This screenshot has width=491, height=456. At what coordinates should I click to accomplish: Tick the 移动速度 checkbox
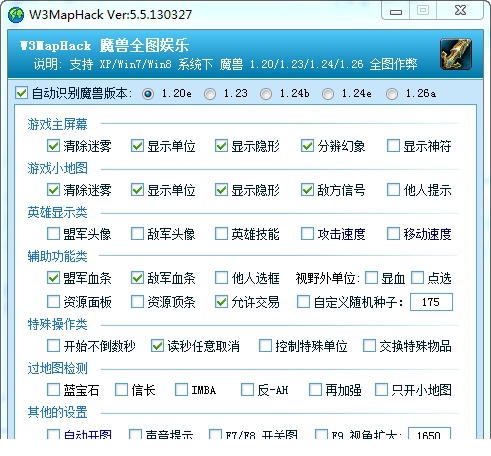click(393, 234)
